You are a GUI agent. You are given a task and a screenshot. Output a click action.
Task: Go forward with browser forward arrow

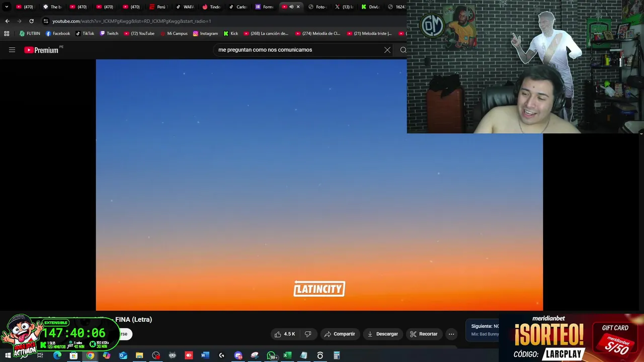(x=19, y=21)
